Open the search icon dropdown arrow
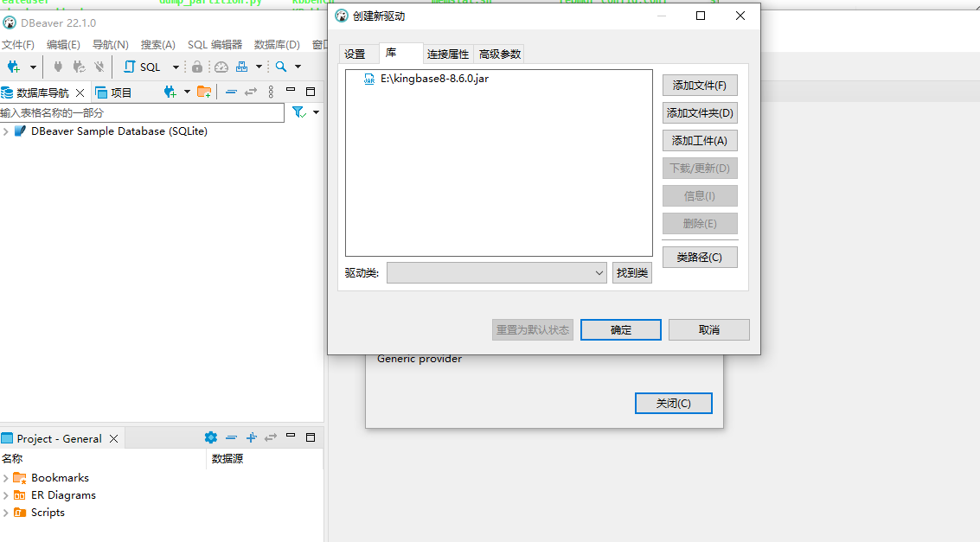The height and width of the screenshot is (542, 980). coord(298,67)
